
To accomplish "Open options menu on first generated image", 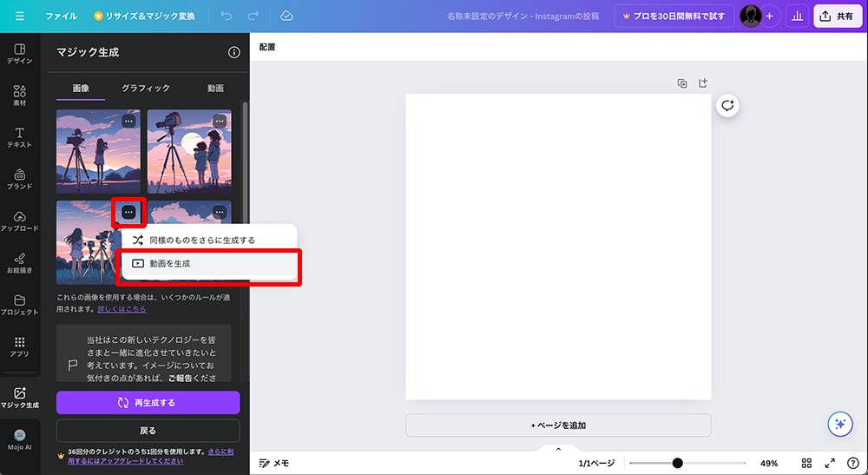I will point(128,121).
